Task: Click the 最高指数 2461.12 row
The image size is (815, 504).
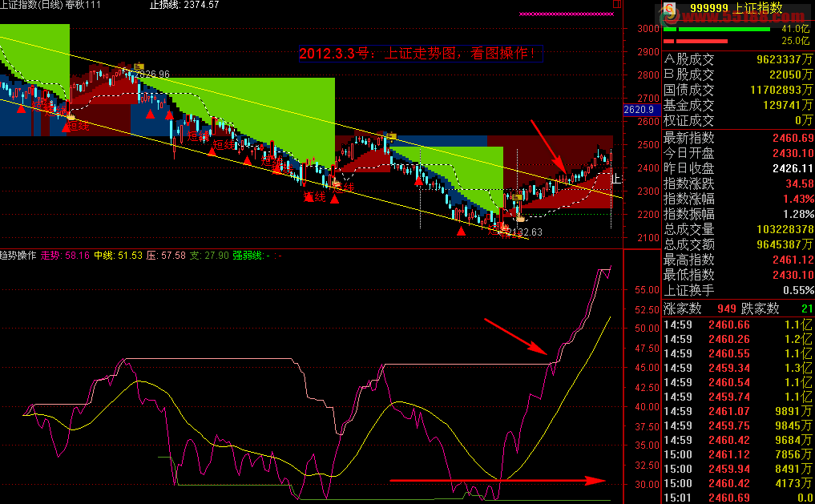Action: (x=738, y=260)
